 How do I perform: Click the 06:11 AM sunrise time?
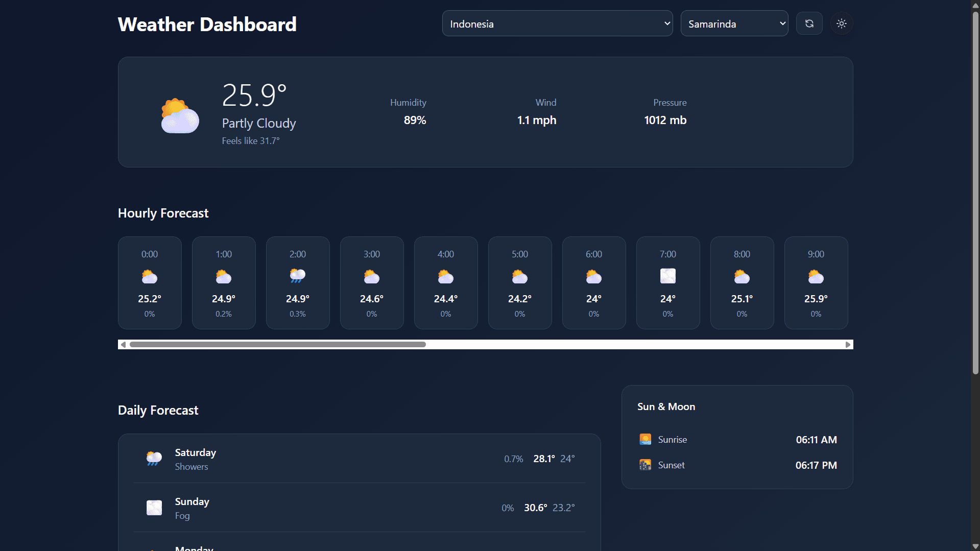(816, 440)
